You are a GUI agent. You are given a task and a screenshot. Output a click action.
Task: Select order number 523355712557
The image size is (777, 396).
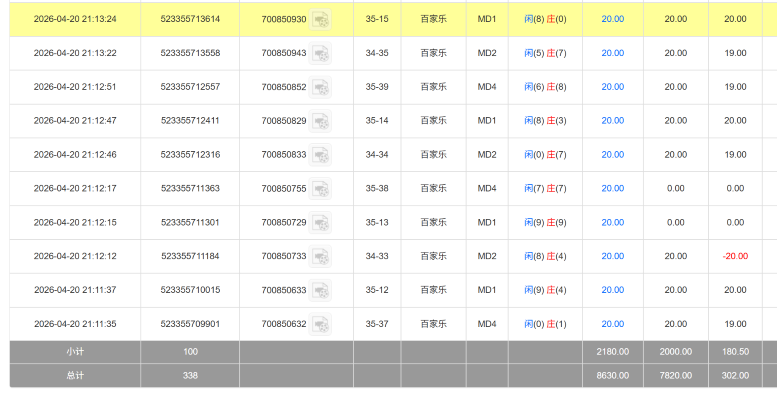(190, 87)
